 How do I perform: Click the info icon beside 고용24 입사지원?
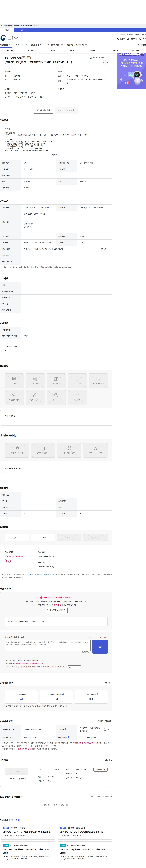coord(98,694)
